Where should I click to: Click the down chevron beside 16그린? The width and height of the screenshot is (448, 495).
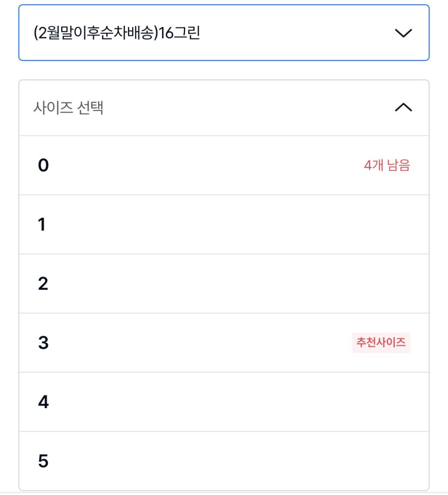click(x=403, y=33)
